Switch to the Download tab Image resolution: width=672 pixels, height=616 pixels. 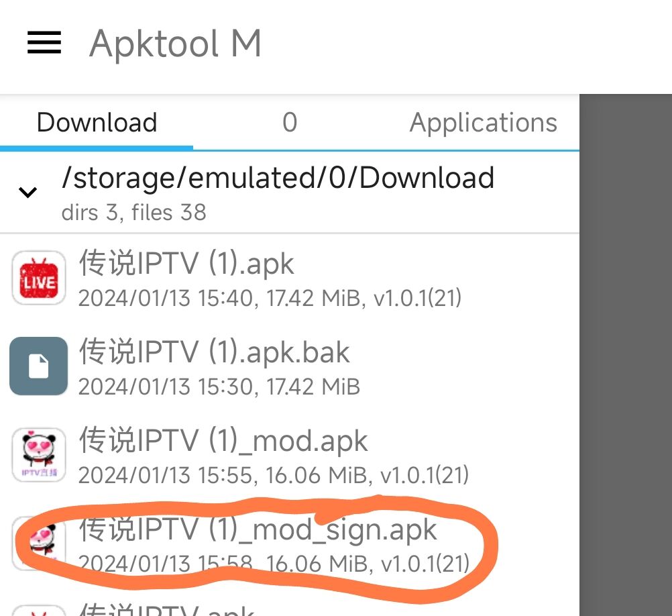pyautogui.click(x=97, y=123)
